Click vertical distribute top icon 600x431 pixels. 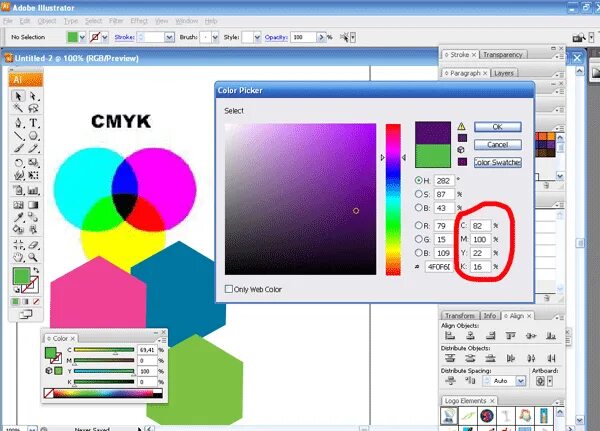[x=450, y=359]
